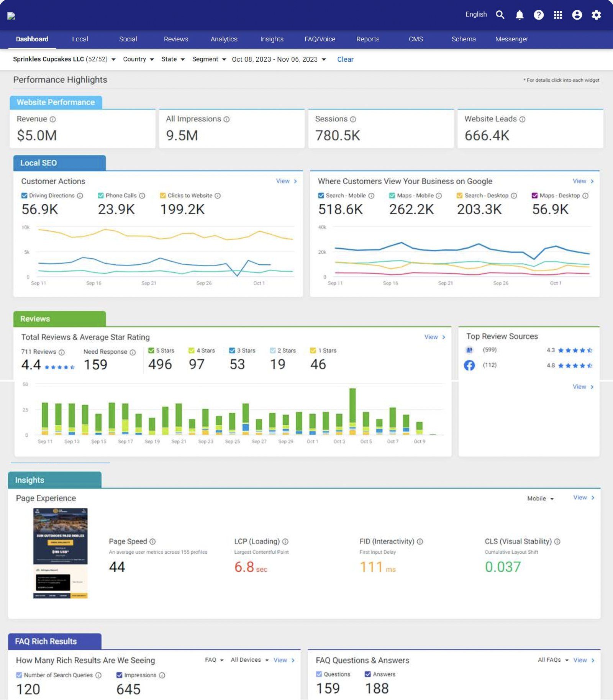The image size is (613, 700).
Task: View Page Experience details
Action: 584,498
